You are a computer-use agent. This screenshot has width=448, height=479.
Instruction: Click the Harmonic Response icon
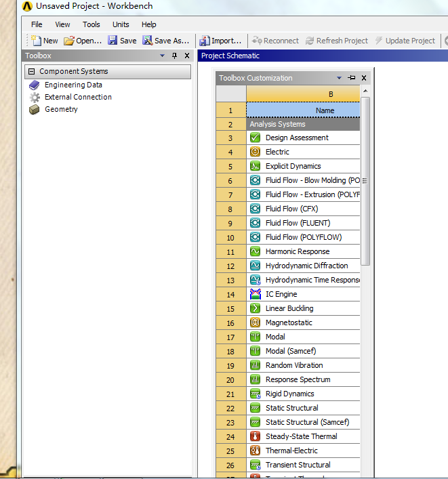(x=255, y=251)
